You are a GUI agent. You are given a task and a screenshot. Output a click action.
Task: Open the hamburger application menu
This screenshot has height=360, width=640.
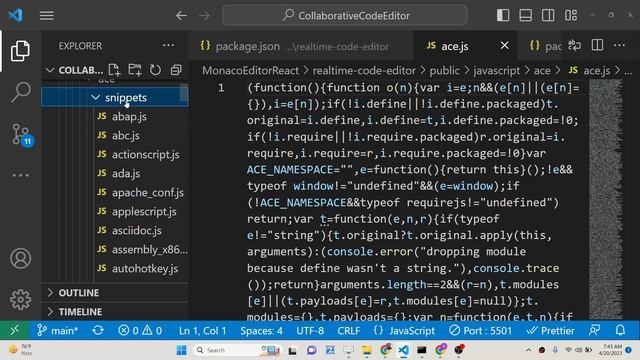click(x=47, y=16)
